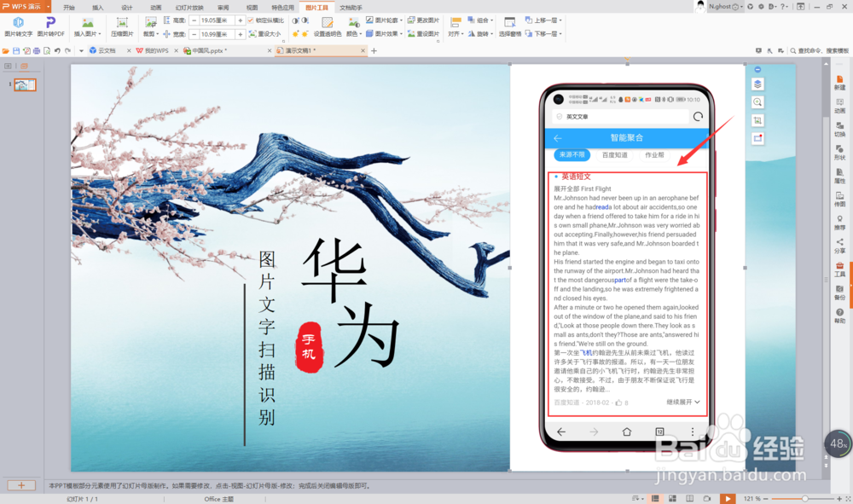Switch left panel to outline view

pyautogui.click(x=8, y=66)
